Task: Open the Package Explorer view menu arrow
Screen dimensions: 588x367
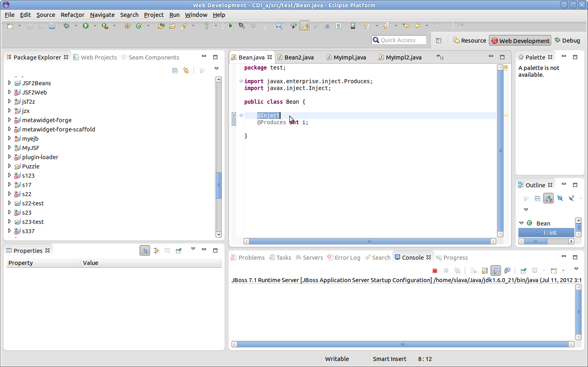Action: 216,69
